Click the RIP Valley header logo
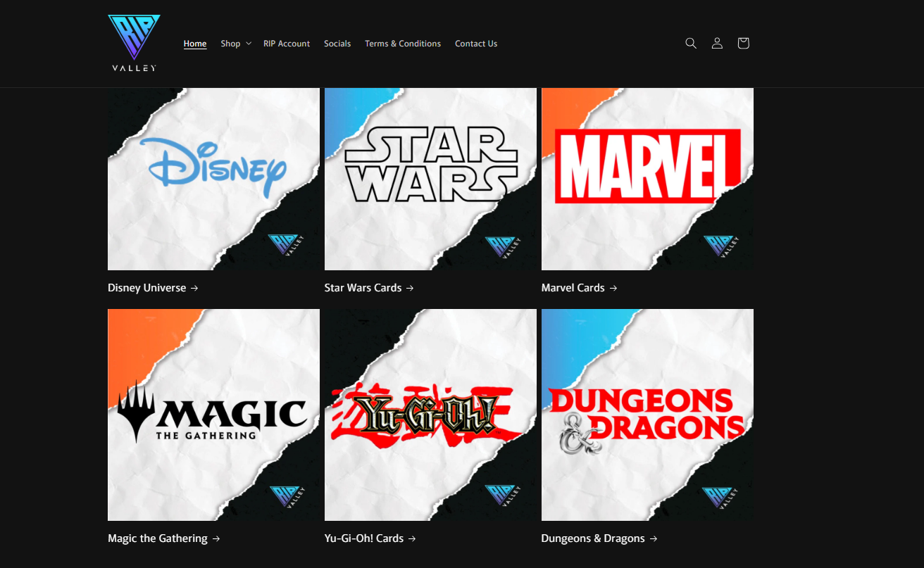Image resolution: width=924 pixels, height=568 pixels. pyautogui.click(x=134, y=44)
